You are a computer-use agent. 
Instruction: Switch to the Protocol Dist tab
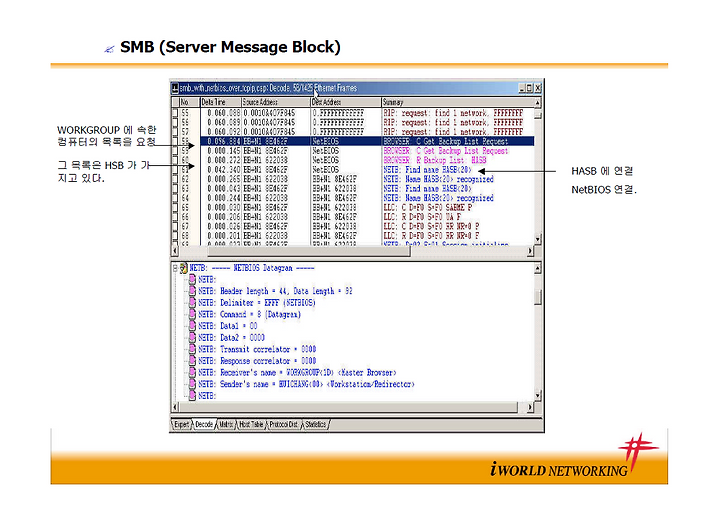283,424
